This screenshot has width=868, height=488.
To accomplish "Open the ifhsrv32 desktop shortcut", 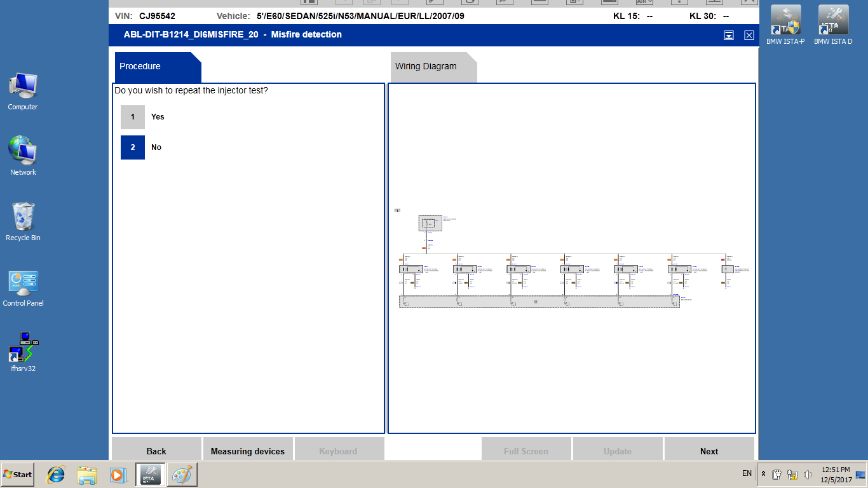I will (x=23, y=349).
